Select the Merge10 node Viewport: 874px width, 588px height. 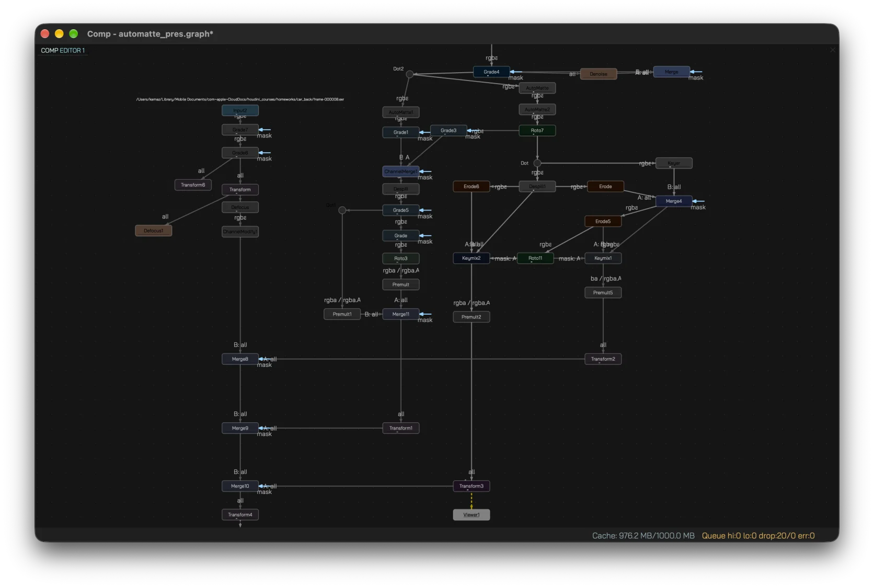coord(240,486)
